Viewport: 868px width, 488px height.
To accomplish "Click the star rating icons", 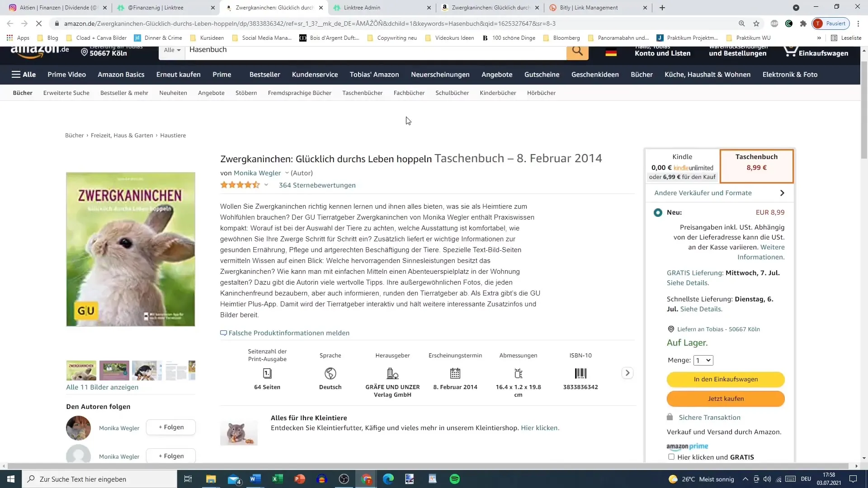I will tap(240, 185).
